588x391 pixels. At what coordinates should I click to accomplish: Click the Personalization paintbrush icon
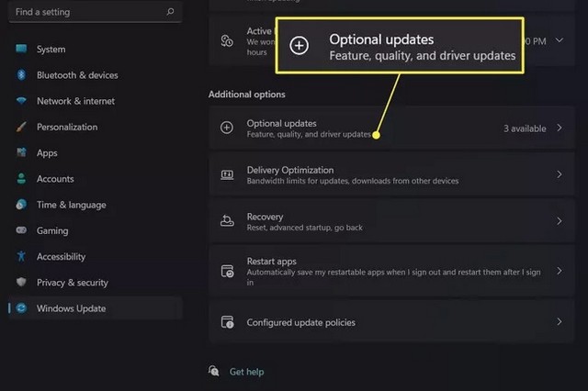coord(21,127)
